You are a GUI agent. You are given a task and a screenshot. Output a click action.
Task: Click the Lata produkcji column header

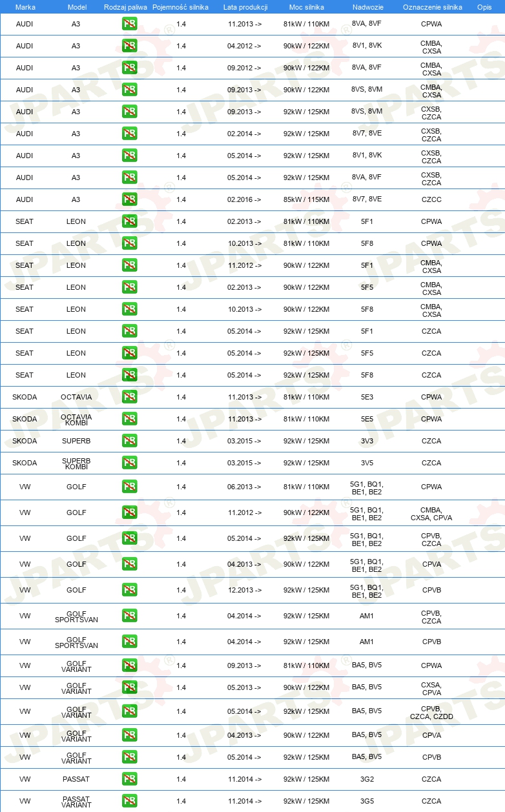[245, 6]
